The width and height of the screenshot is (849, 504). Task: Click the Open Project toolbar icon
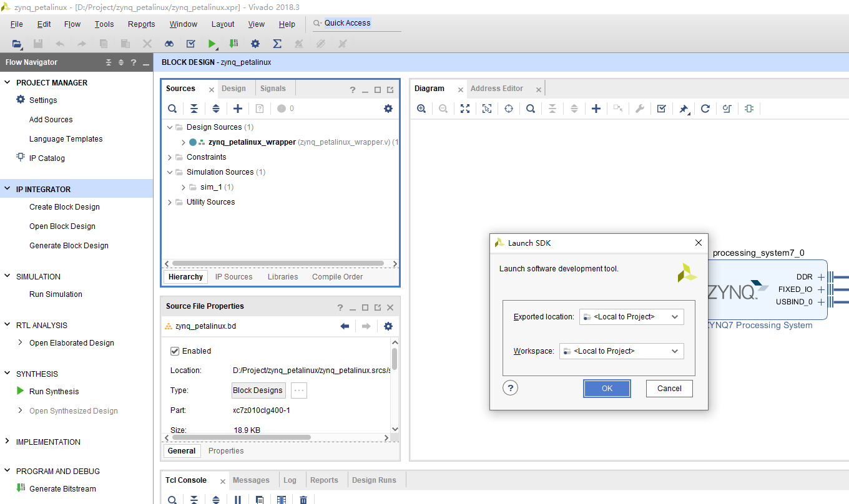(17, 44)
